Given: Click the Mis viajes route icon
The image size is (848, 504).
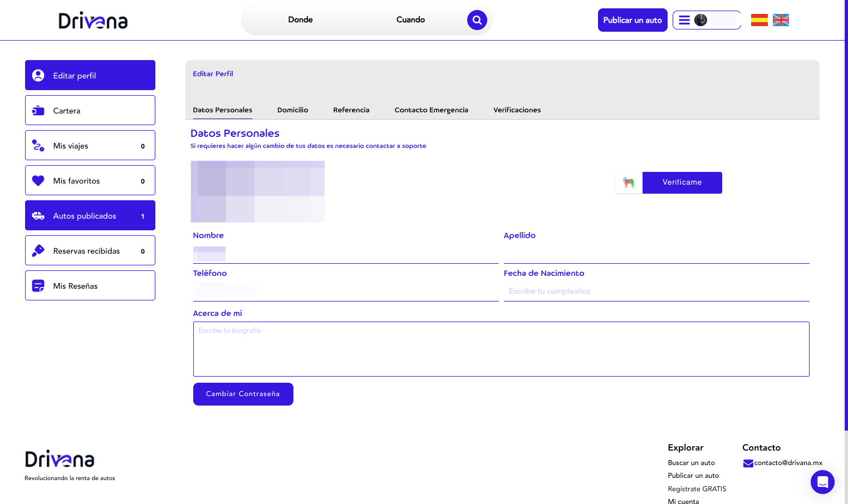Looking at the screenshot, I should pos(38,146).
